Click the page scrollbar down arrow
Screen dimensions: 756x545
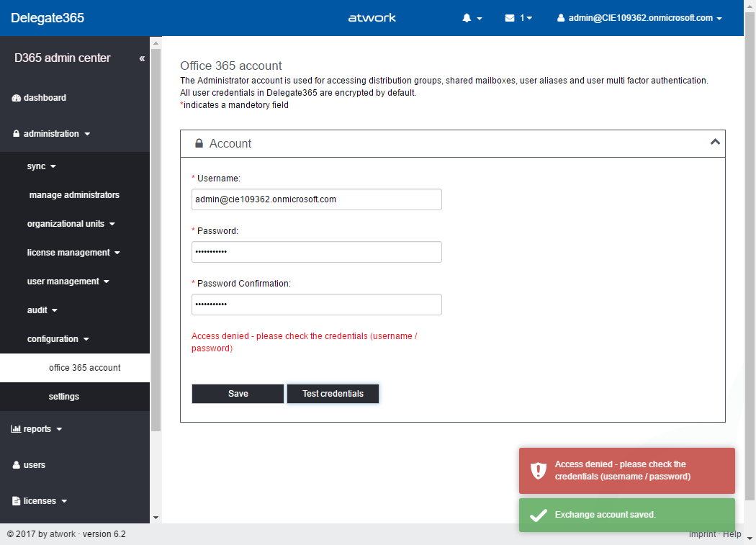[750, 539]
